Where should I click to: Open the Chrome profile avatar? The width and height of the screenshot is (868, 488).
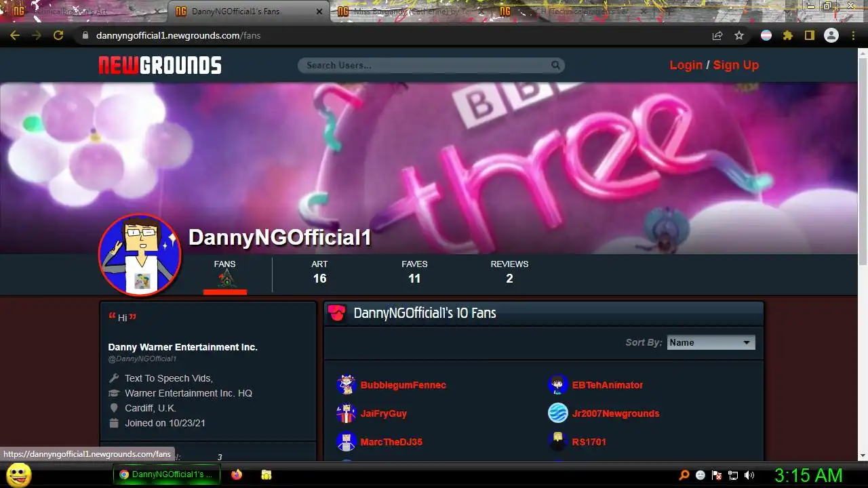(831, 35)
